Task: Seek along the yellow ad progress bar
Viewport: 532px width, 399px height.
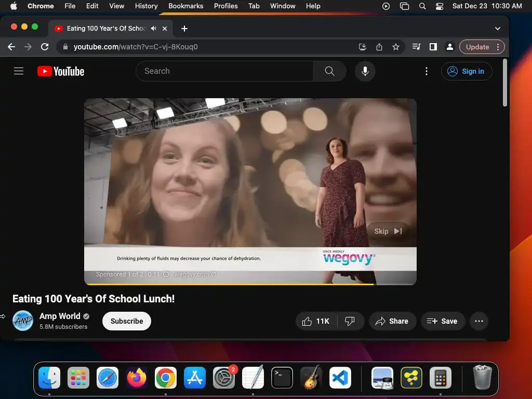Action: 250,284
